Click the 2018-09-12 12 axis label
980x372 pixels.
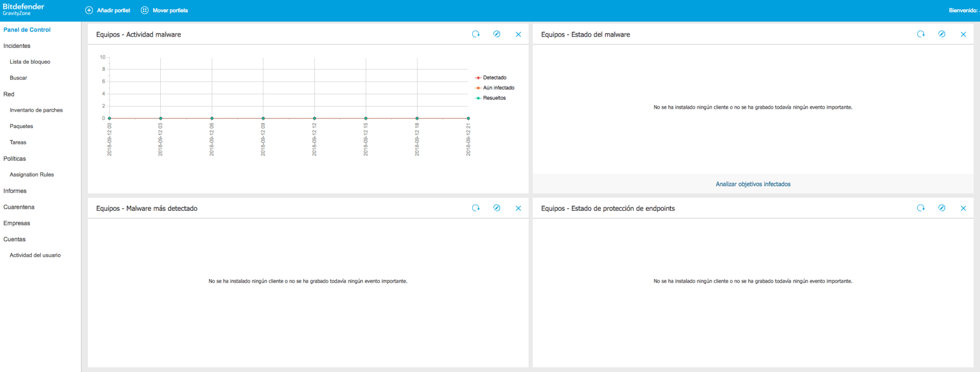click(x=314, y=139)
